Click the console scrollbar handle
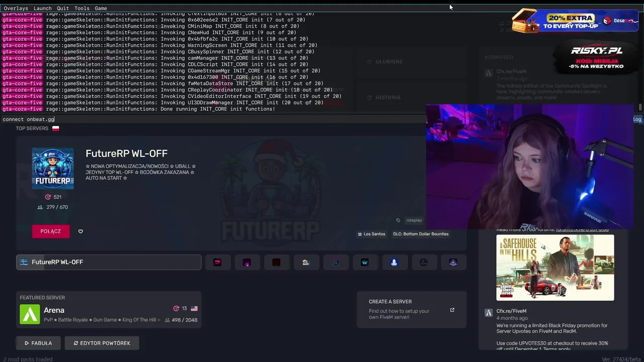Screen dimensions: 644x362 pyautogui.click(x=640, y=108)
